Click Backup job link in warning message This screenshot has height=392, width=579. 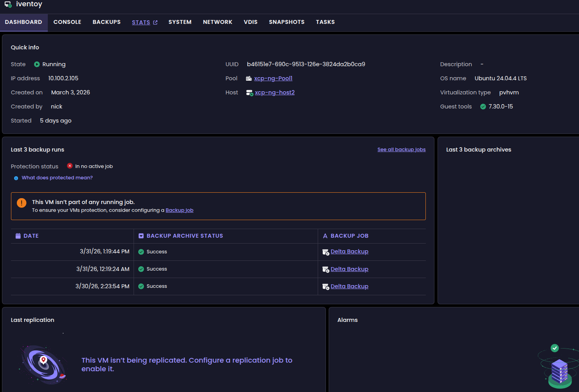click(x=179, y=210)
